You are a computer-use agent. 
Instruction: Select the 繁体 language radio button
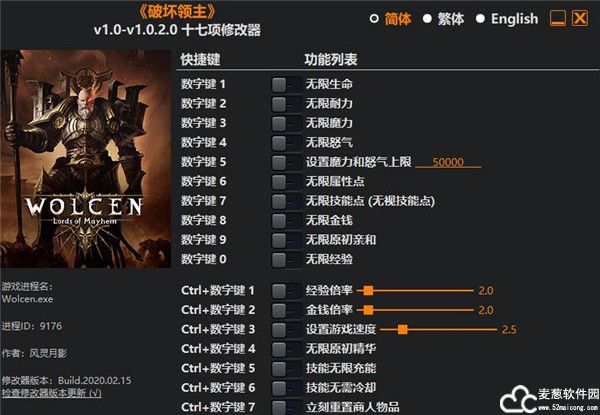[427, 19]
